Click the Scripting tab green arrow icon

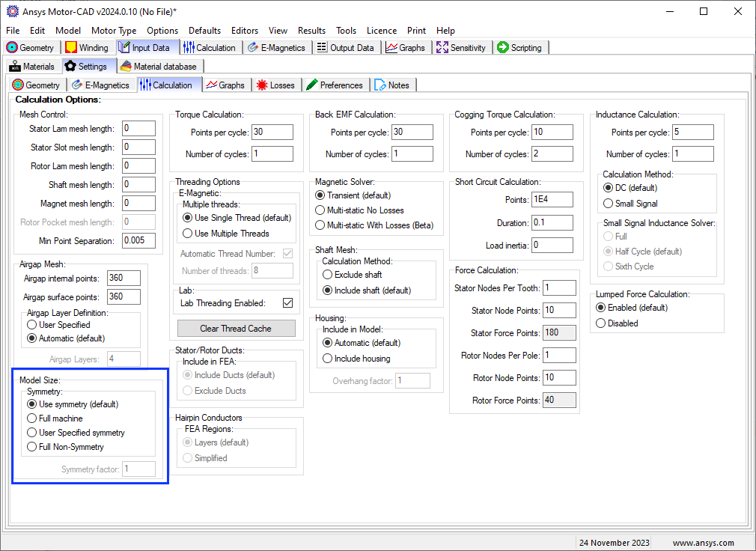pos(502,47)
